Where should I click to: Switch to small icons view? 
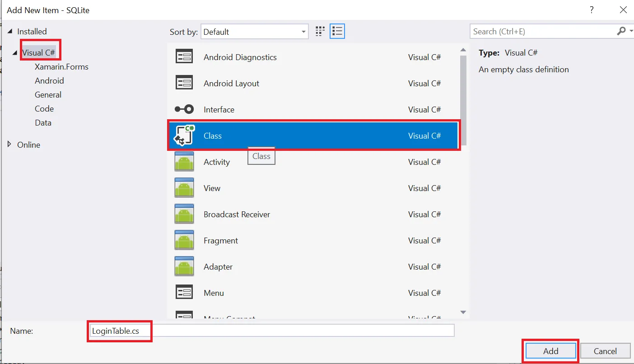point(320,31)
